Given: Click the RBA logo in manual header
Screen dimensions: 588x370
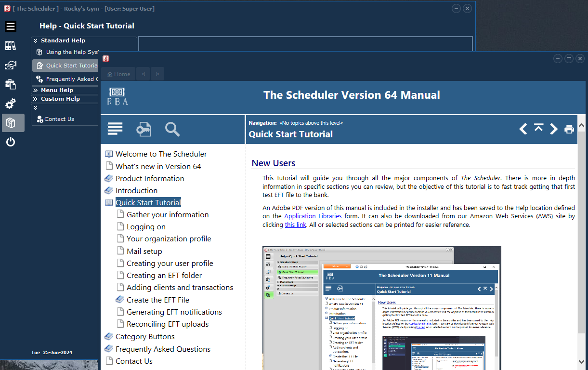Looking at the screenshot, I should click(x=117, y=95).
